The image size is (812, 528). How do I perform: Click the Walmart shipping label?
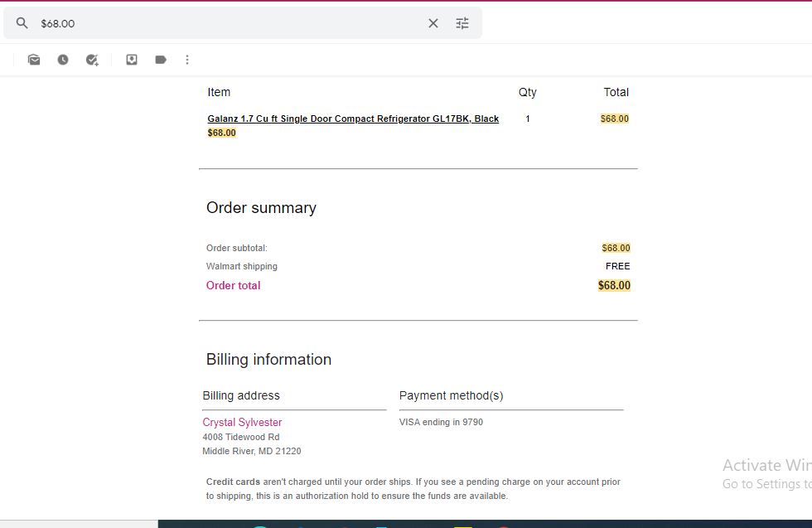coord(241,266)
